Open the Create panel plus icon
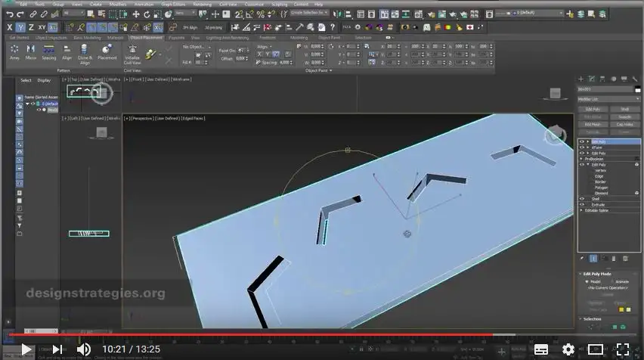This screenshot has height=360, width=644. (x=581, y=79)
